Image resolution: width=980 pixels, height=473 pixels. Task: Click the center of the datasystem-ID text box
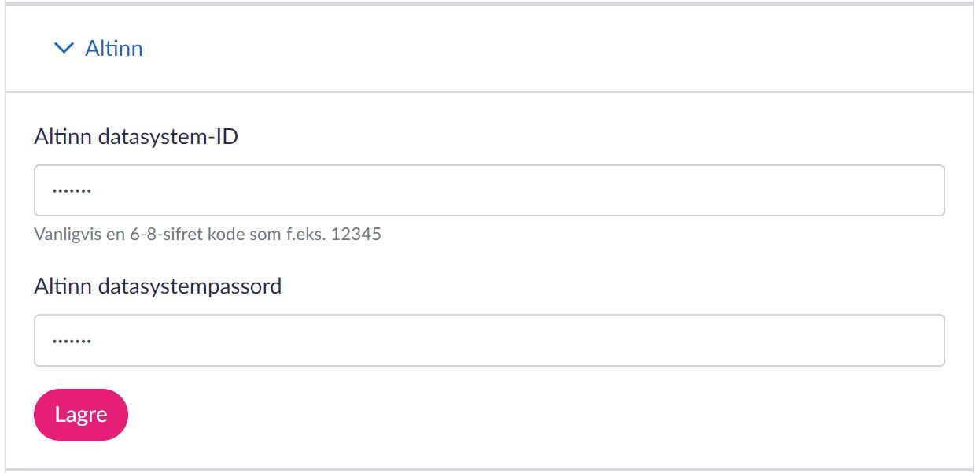click(489, 190)
